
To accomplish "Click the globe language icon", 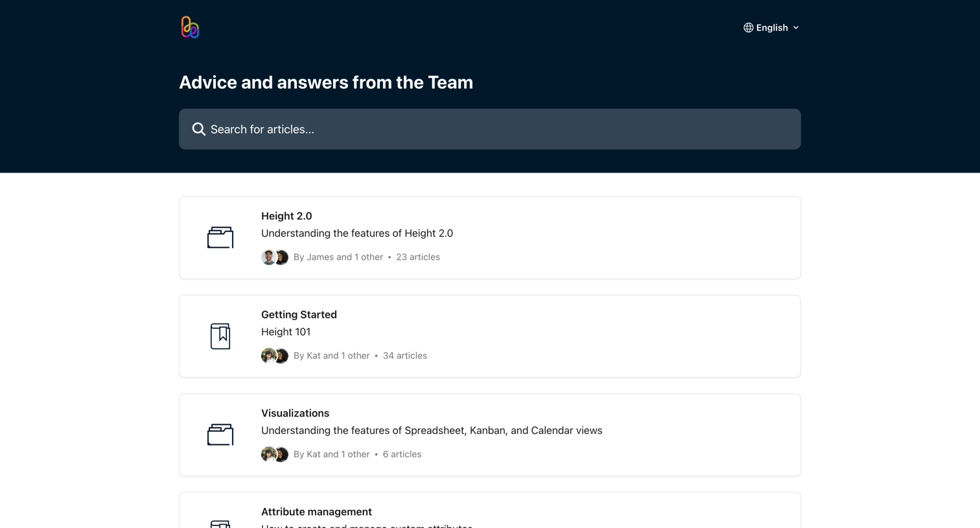I will (x=748, y=28).
